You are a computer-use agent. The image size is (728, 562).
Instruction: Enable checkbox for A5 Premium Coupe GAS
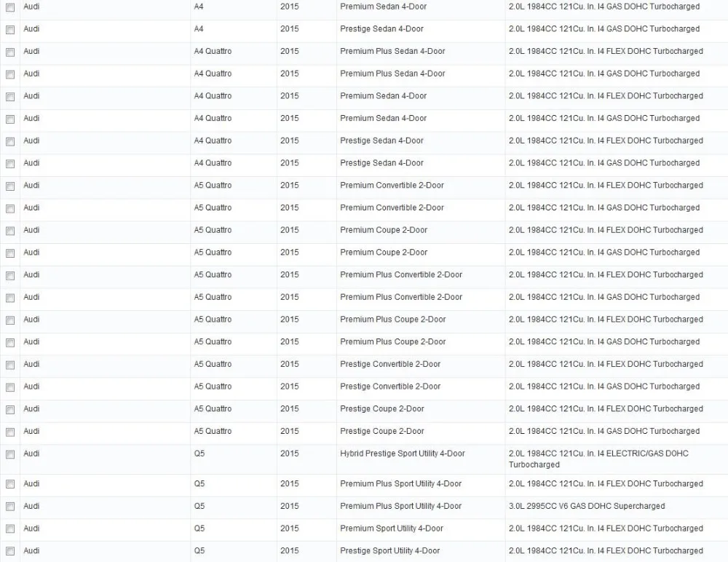click(10, 253)
